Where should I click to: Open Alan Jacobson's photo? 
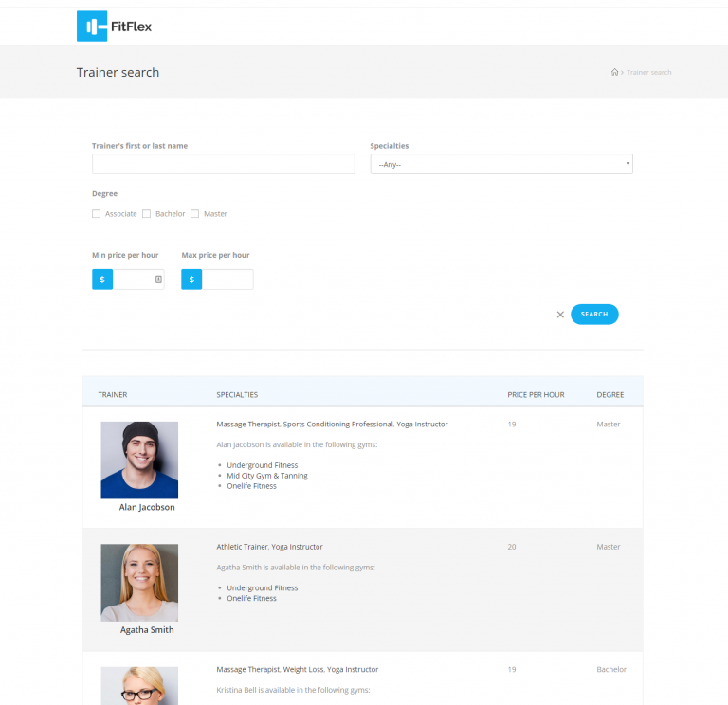[139, 460]
